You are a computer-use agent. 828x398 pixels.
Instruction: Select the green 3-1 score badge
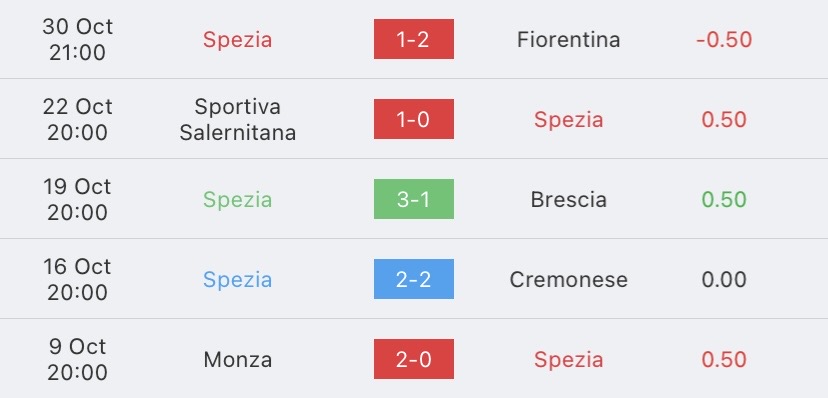click(413, 199)
